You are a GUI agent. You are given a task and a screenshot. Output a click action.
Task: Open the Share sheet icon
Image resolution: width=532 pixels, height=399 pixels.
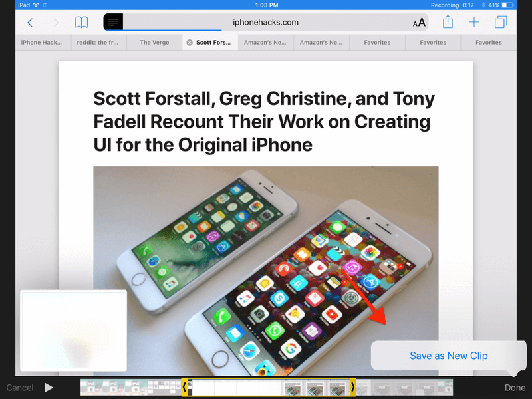(448, 22)
